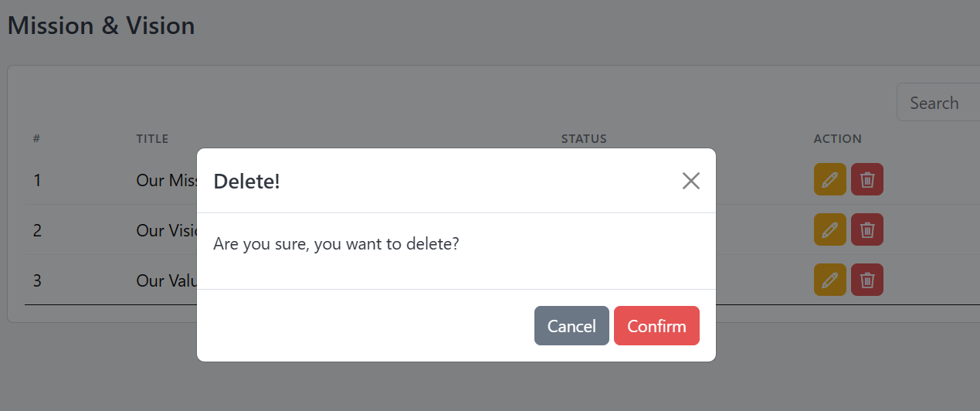
Task: Click the Mission & Vision page heading
Action: (x=101, y=25)
